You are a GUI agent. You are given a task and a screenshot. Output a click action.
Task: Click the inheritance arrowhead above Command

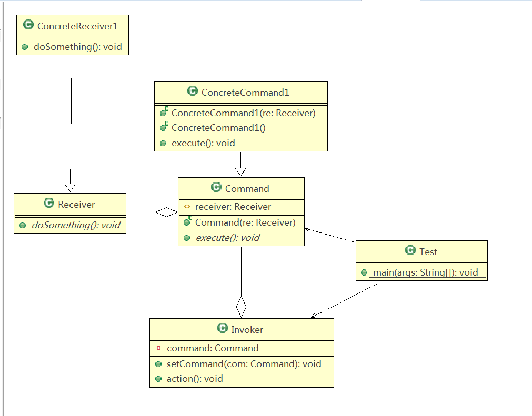click(240, 171)
